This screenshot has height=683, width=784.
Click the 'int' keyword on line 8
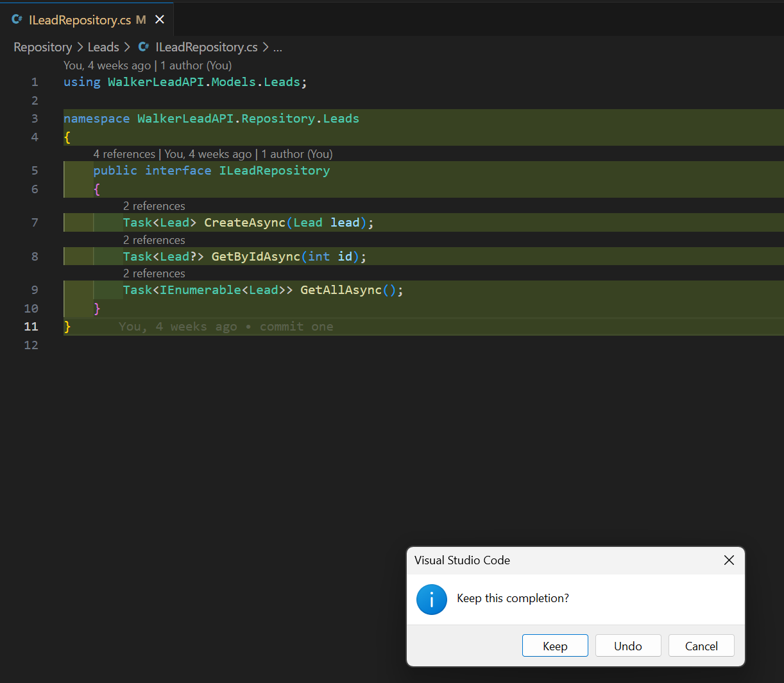(319, 257)
